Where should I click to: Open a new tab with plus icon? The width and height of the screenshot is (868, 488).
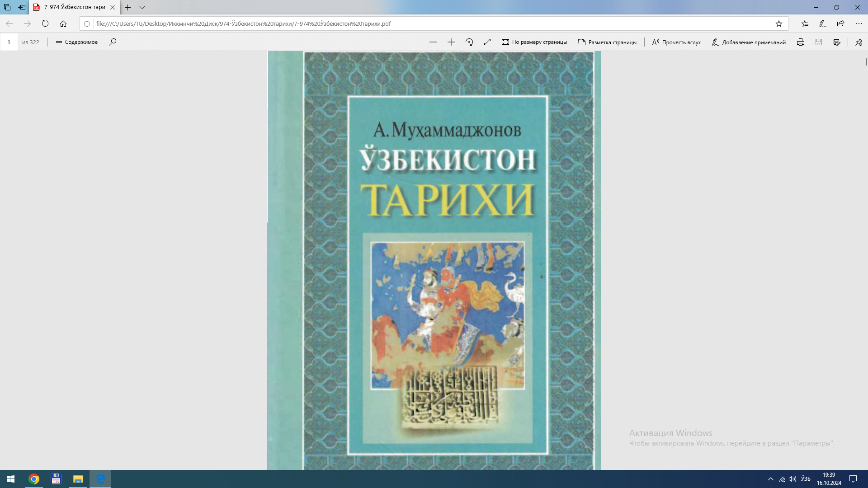pos(128,7)
